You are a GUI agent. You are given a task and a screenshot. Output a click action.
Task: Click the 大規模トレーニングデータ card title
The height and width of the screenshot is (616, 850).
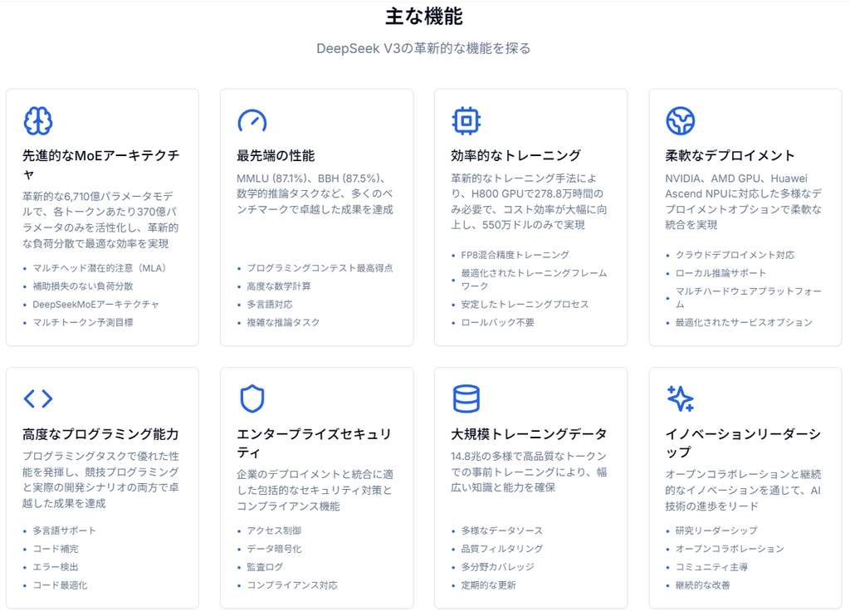[529, 434]
